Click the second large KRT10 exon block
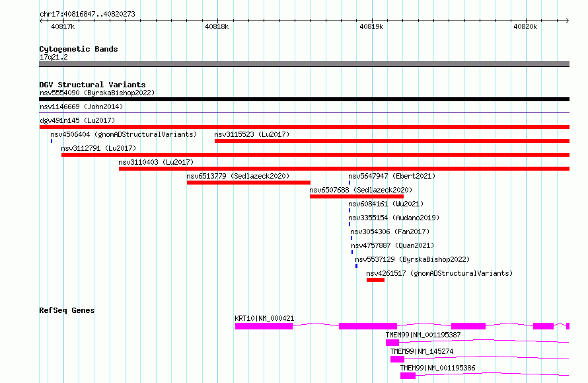The width and height of the screenshot is (588, 383). pyautogui.click(x=368, y=326)
